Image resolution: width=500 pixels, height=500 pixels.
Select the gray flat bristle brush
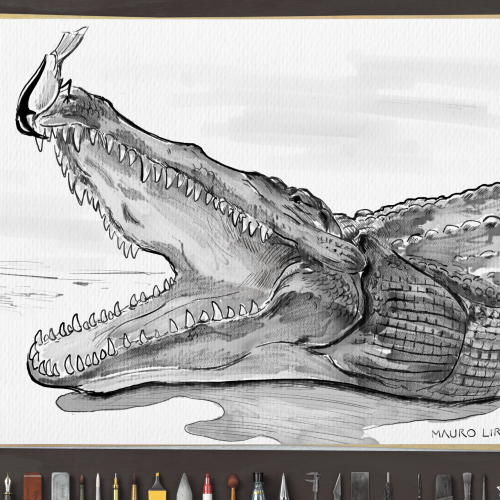tap(467, 486)
